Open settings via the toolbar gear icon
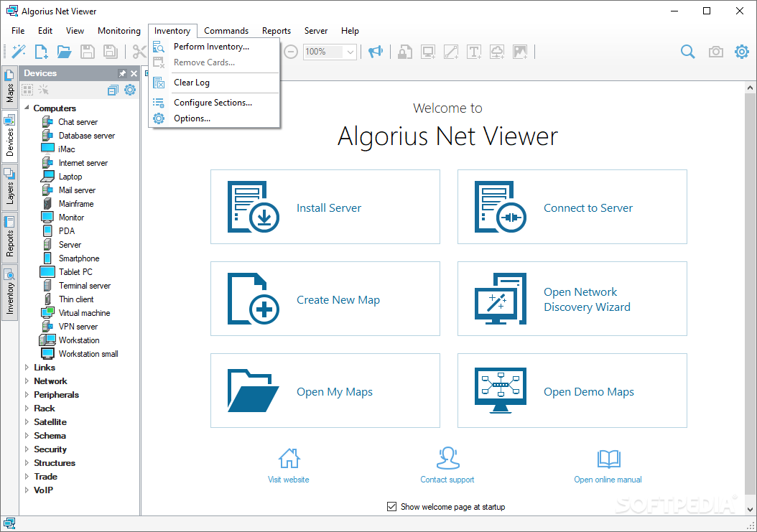 click(742, 51)
